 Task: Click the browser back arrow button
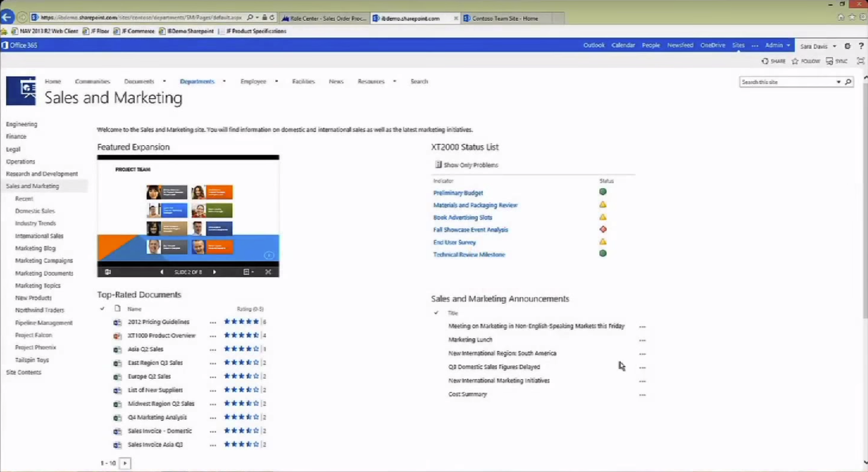click(7, 17)
